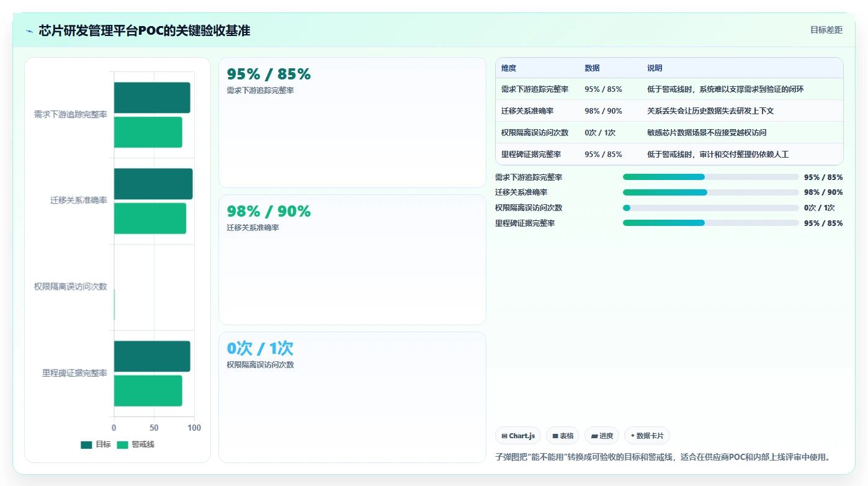Screen dimensions: 868x486
Task: Click the 需求下游追踪完整率 progress bar
Action: coord(710,177)
